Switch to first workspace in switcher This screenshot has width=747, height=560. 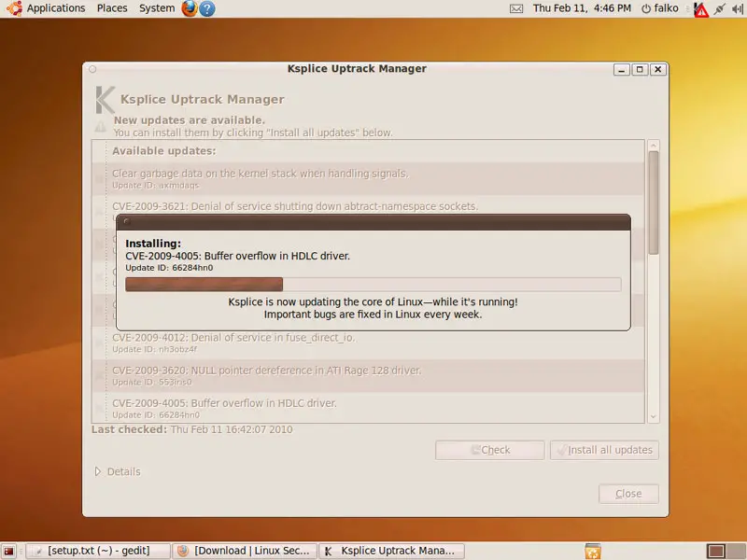point(716,552)
